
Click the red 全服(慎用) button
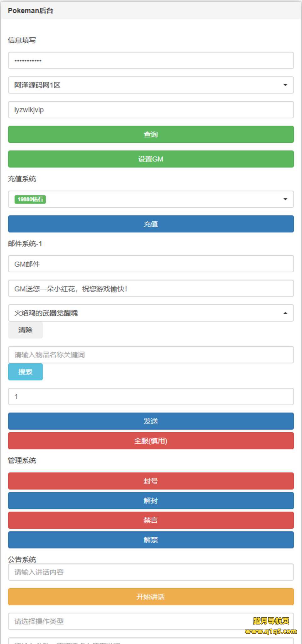click(x=151, y=441)
